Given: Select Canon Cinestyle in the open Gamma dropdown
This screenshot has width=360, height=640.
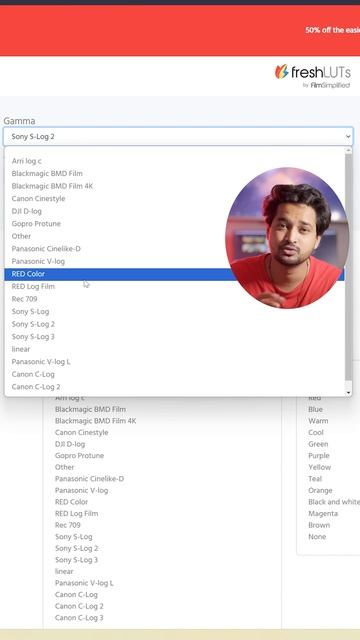Looking at the screenshot, I should 174,199.
